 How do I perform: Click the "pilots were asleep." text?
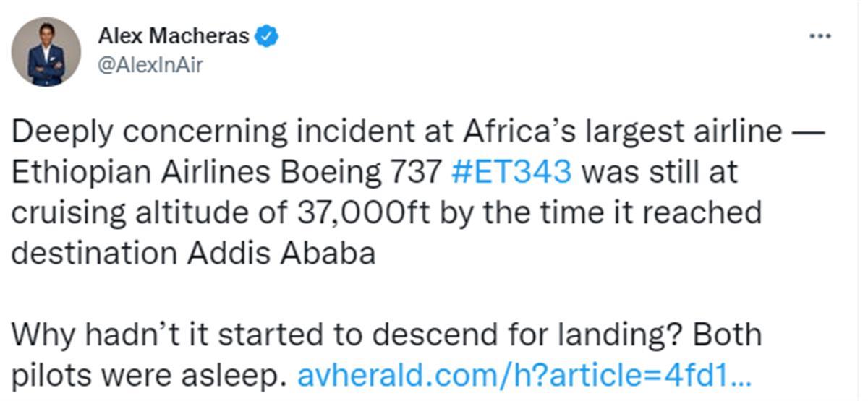[x=151, y=376]
